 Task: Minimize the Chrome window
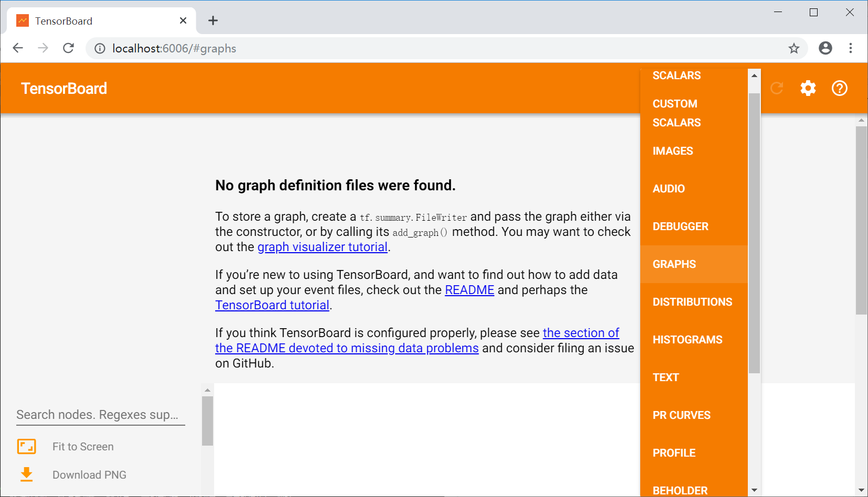(x=778, y=12)
